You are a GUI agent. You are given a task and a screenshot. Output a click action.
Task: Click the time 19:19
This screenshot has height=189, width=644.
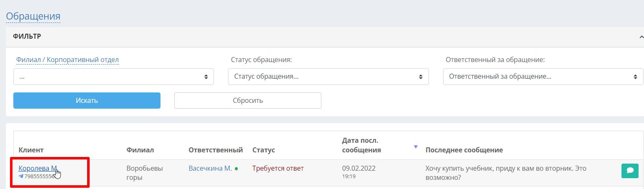tap(348, 177)
